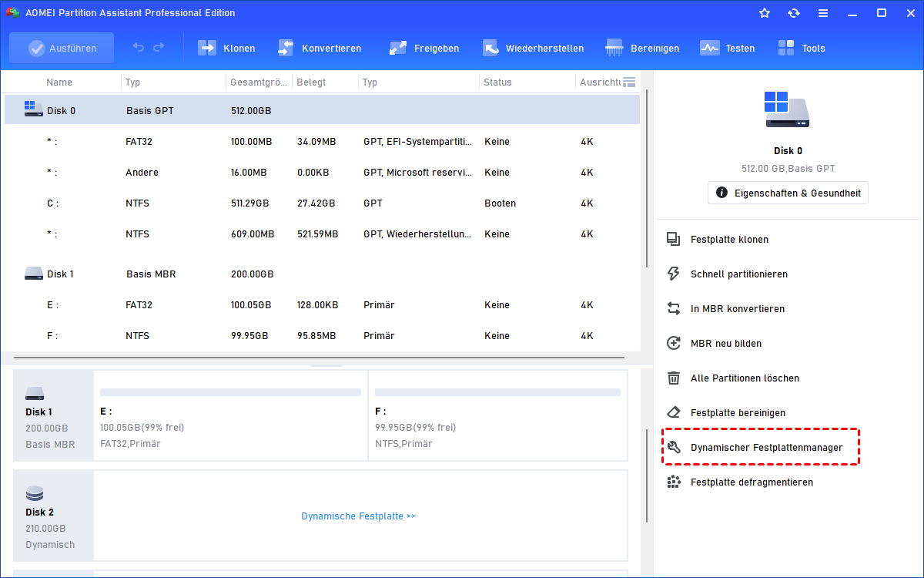Click the disk icon beside Disk 1 in list
Image resolution: width=924 pixels, height=578 pixels.
[33, 274]
